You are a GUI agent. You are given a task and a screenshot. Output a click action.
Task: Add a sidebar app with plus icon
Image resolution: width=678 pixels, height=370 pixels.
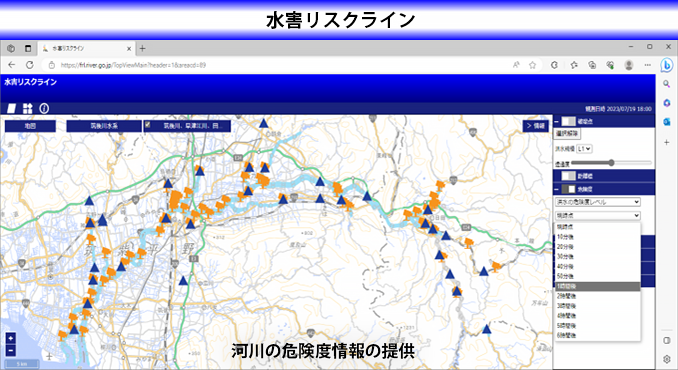click(666, 142)
